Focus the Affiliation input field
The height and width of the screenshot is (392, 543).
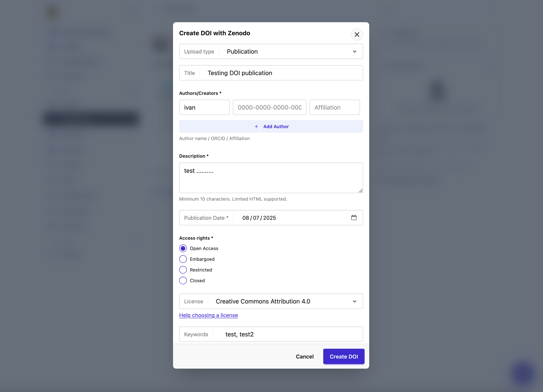[x=335, y=107]
